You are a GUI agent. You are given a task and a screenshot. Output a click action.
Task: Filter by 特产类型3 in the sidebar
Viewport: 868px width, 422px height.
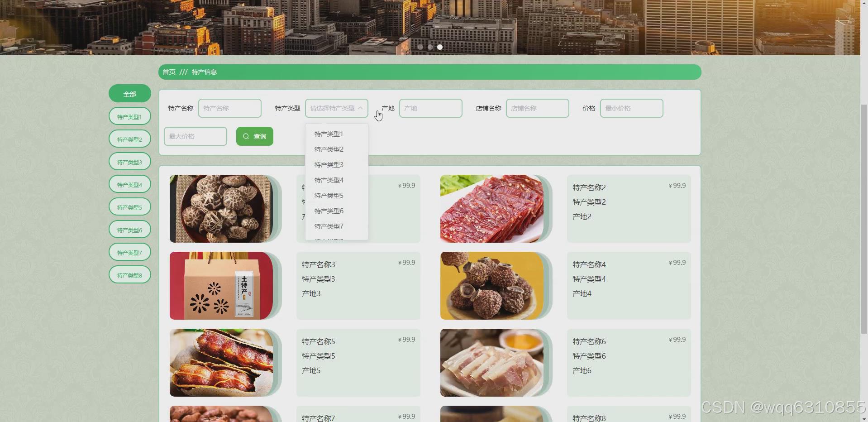[130, 162]
